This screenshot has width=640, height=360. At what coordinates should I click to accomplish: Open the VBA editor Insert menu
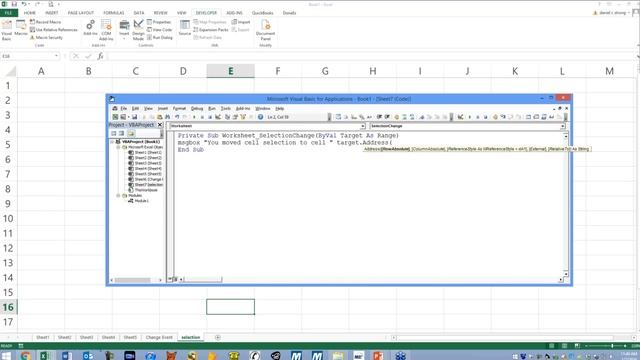(162, 109)
